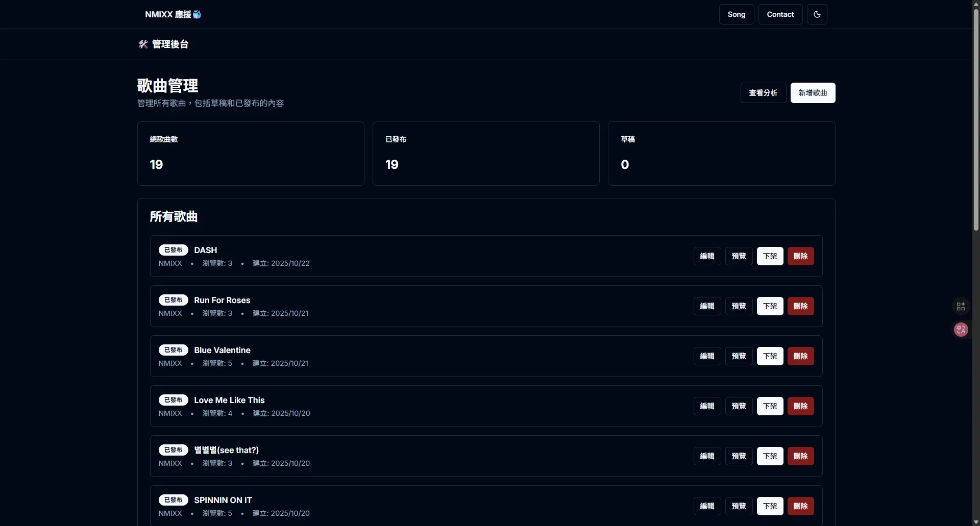Click the 管理後台 tools icon
The image size is (980, 526).
(x=143, y=44)
